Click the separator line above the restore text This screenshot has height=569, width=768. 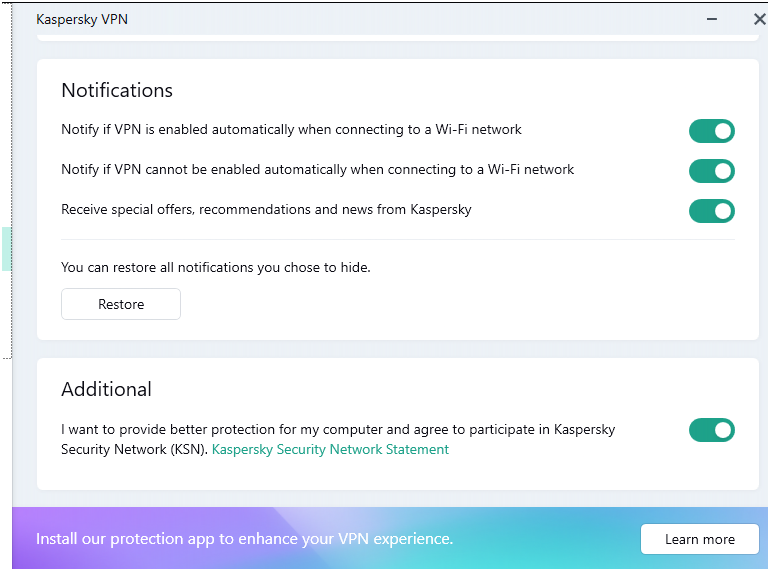[x=397, y=240]
